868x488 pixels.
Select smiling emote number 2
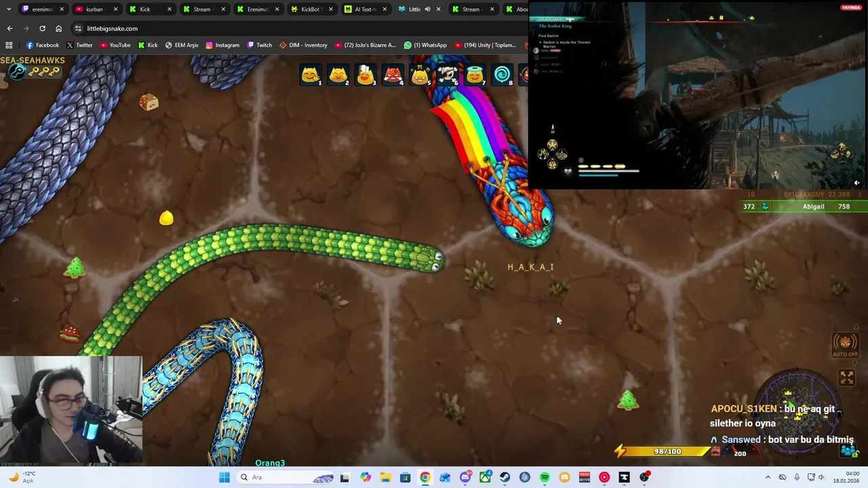coord(338,75)
